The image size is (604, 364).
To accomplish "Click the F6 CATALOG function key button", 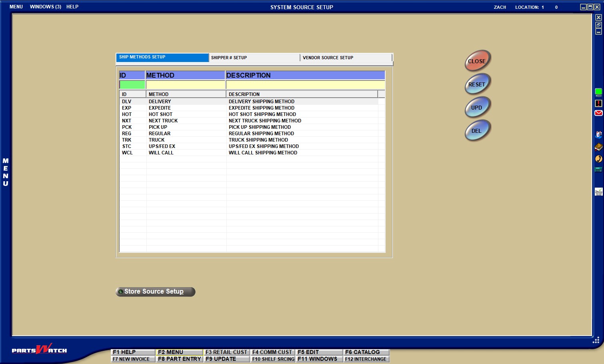I will click(x=366, y=352).
